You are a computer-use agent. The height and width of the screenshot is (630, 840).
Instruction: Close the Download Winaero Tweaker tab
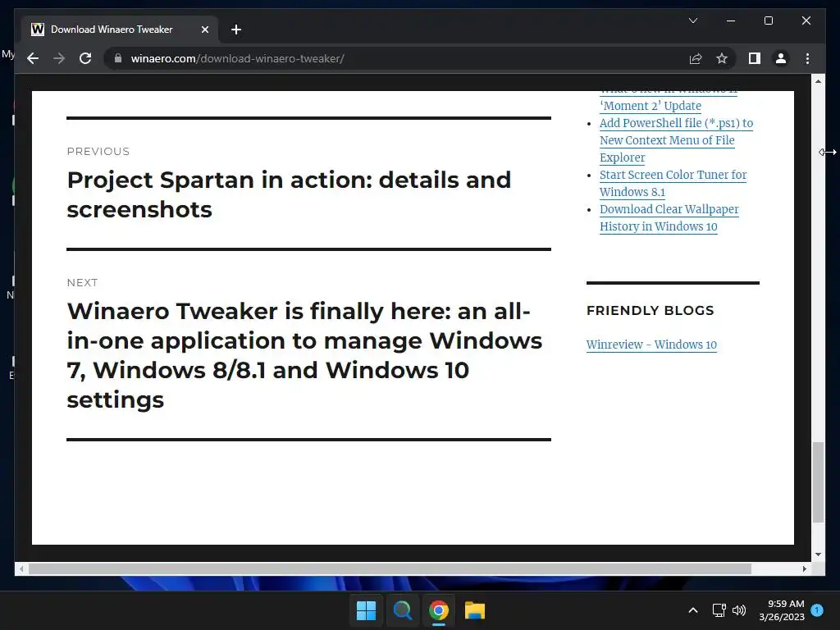pos(204,30)
